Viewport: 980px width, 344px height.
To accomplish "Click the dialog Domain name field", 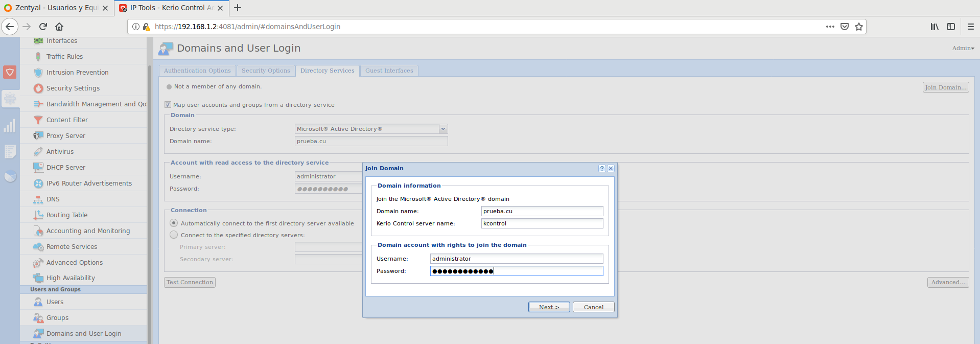I will coord(542,211).
